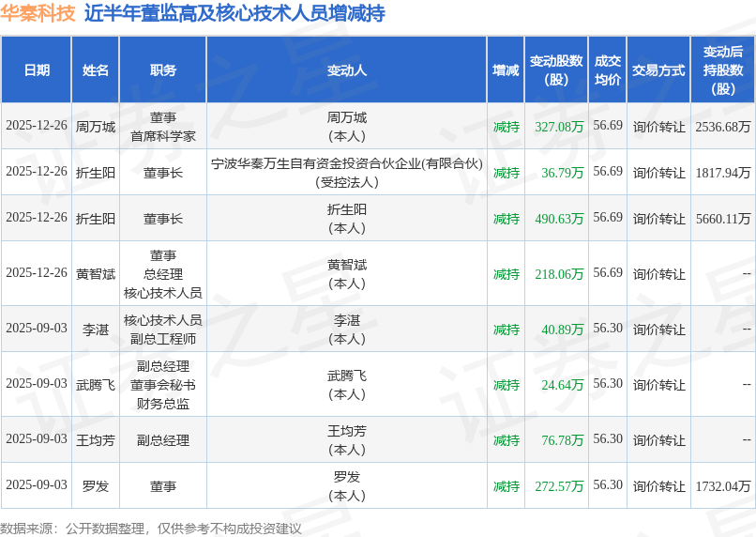The width and height of the screenshot is (756, 537).
Task: Click the 218.06万 share change value
Action: point(559,274)
